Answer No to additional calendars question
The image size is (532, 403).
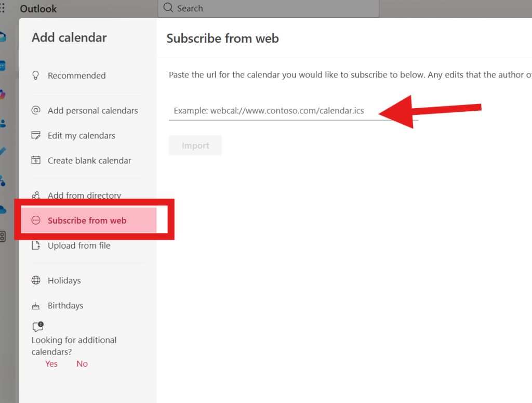click(x=82, y=363)
